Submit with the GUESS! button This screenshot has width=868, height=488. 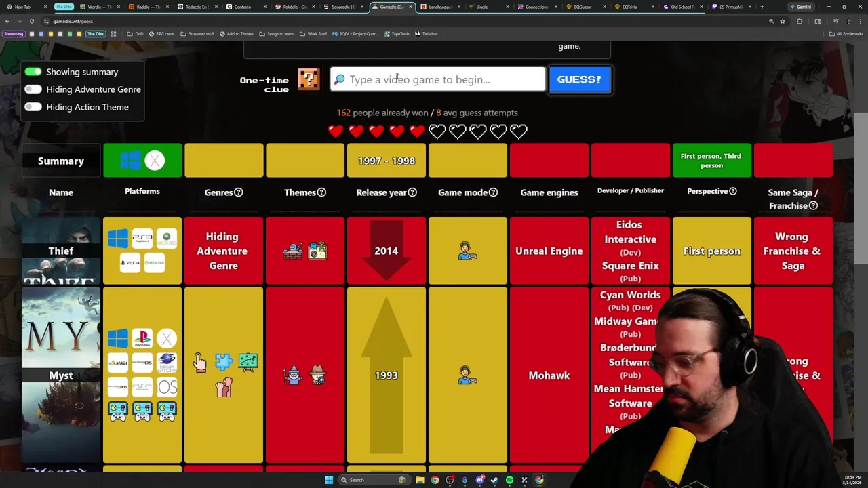click(580, 79)
